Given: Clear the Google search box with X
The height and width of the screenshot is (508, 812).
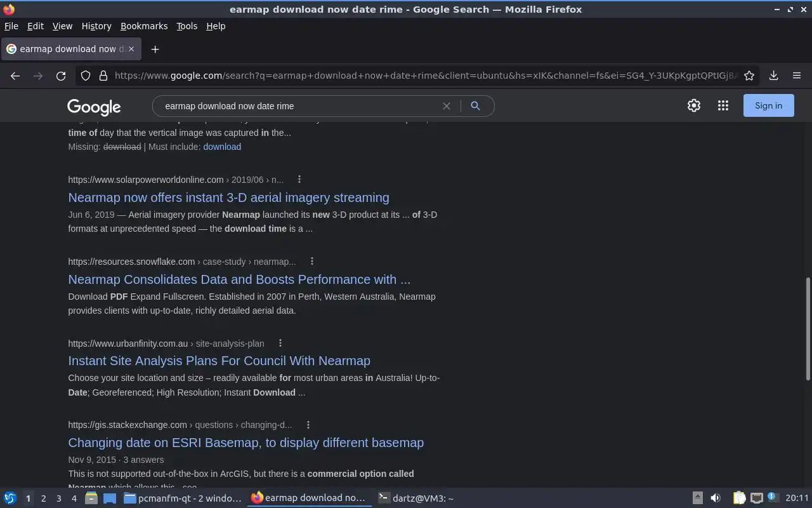Looking at the screenshot, I should pos(447,106).
